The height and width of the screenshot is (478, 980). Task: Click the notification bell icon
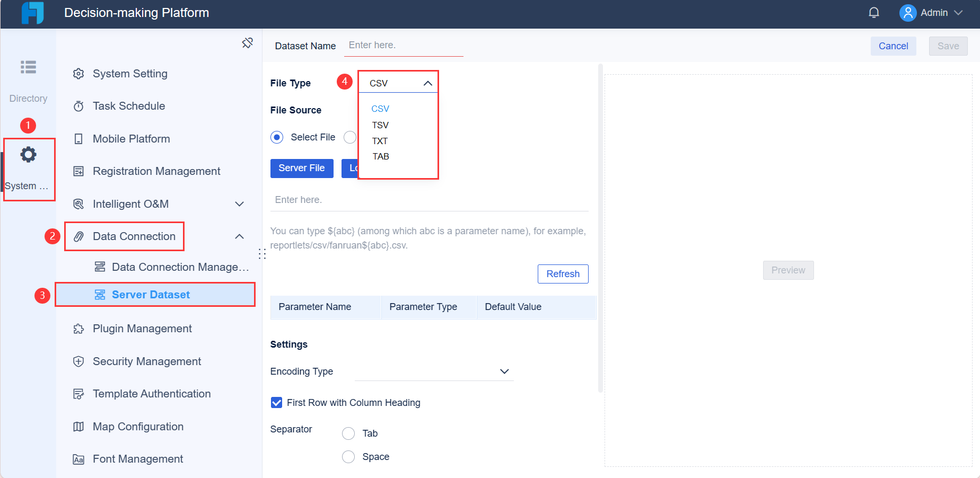pos(874,13)
